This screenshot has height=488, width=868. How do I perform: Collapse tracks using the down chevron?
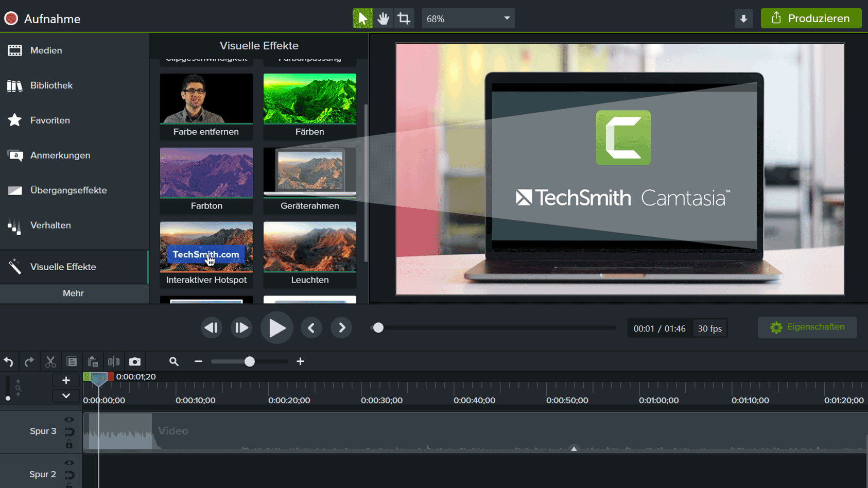65,395
